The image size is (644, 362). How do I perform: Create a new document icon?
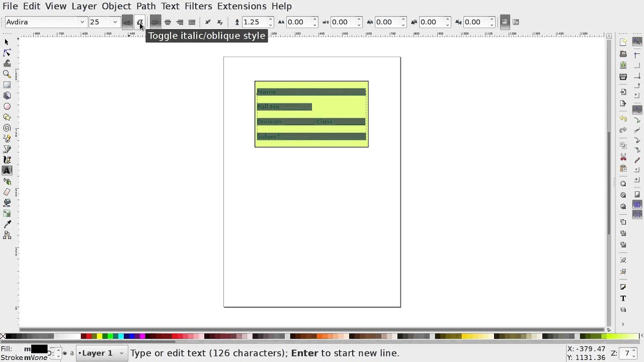623,42
